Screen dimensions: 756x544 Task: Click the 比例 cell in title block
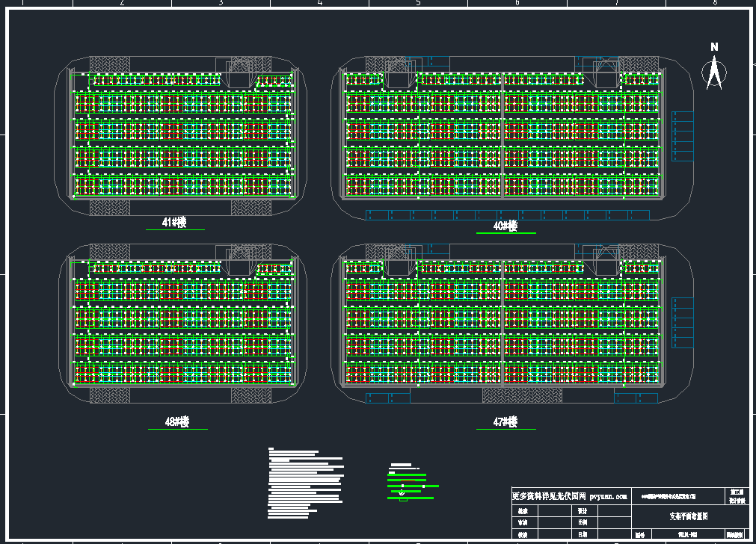(x=583, y=523)
